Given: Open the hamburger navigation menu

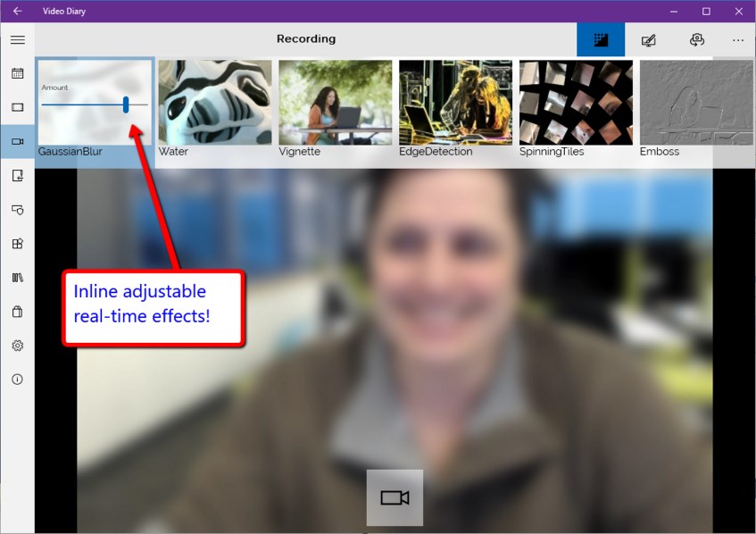Looking at the screenshot, I should pyautogui.click(x=17, y=39).
